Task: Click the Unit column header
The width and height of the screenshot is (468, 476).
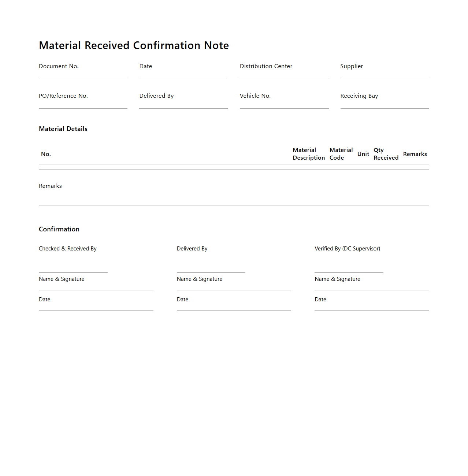Action: 363,154
